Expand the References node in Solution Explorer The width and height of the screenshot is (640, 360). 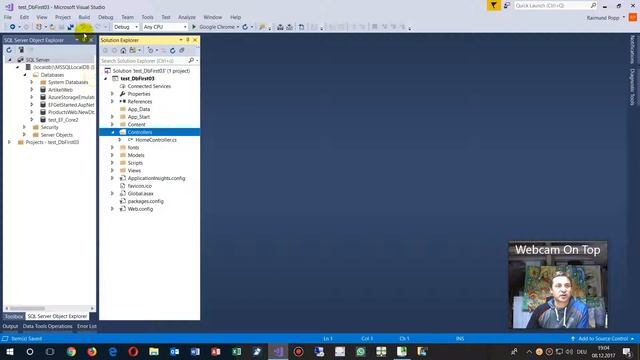(x=112, y=101)
